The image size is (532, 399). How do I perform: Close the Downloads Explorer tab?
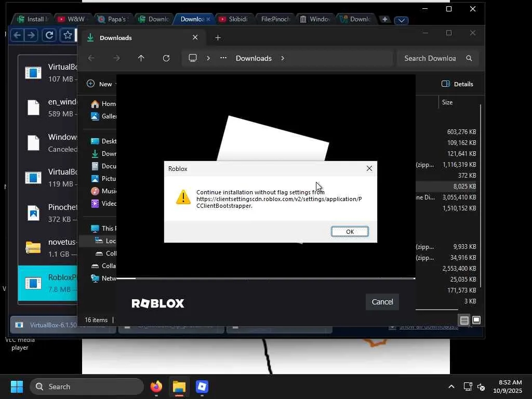(195, 37)
